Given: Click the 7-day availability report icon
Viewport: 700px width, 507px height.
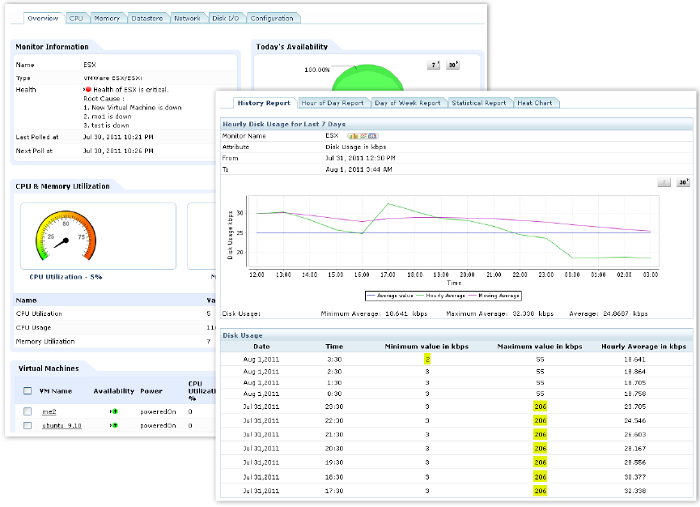Looking at the screenshot, I should (434, 64).
